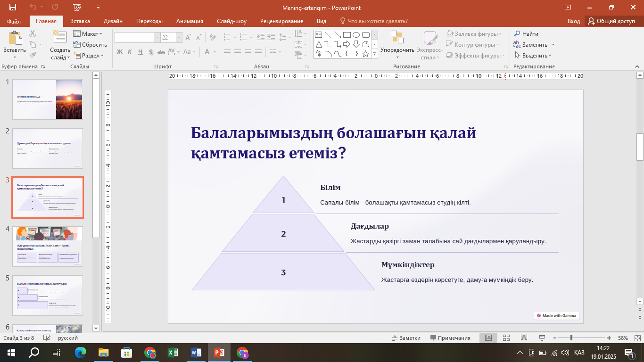Toggle the Заметки notes pane
644x362 pixels.
(x=406, y=338)
